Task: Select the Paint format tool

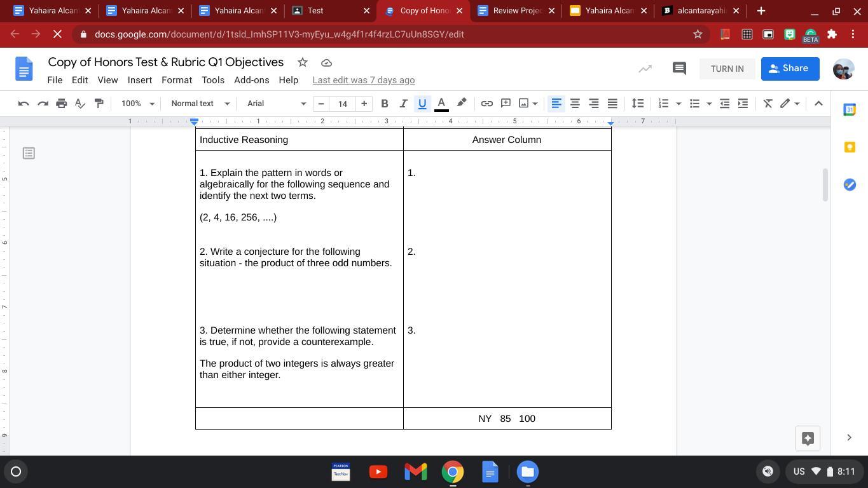Action: [x=99, y=104]
